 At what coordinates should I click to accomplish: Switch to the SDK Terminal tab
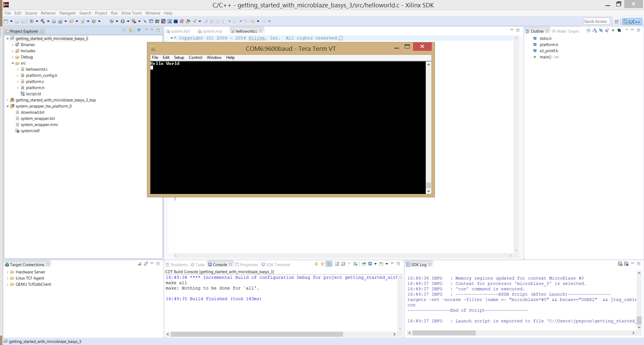click(276, 264)
